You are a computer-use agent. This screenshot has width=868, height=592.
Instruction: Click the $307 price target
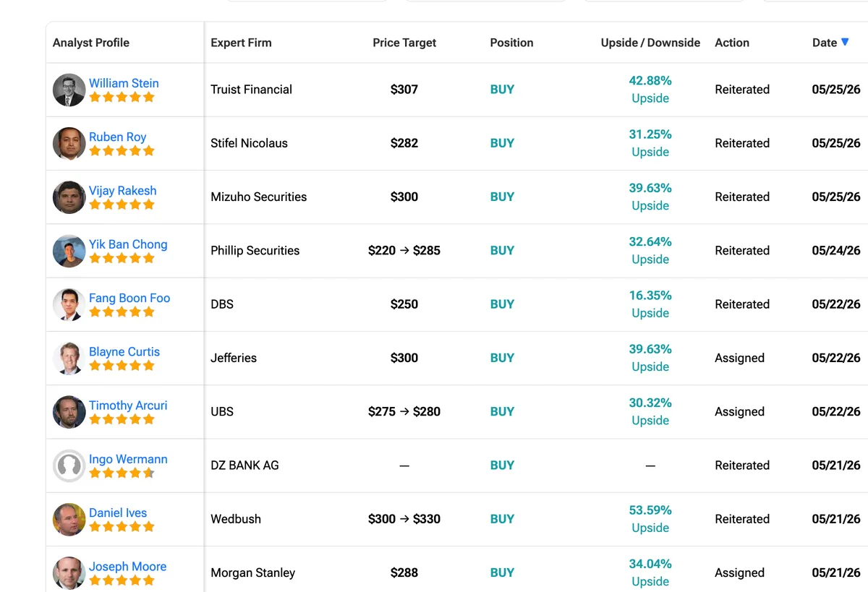[x=404, y=90]
